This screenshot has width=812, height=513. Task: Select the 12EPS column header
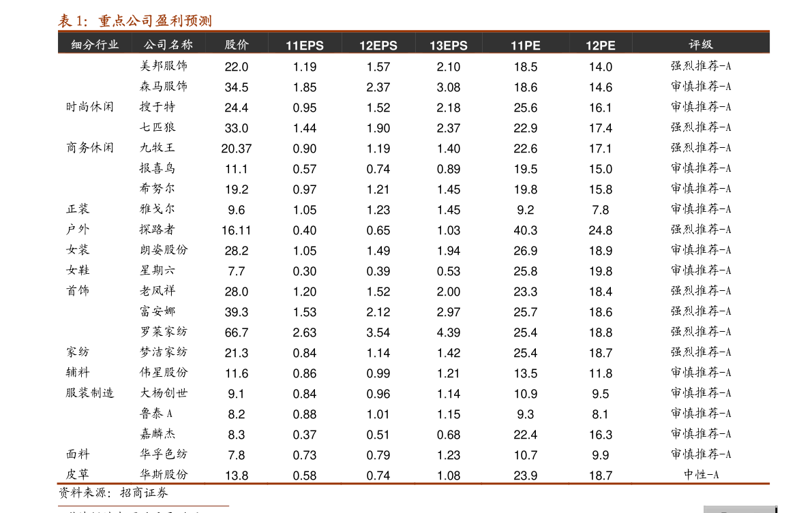pos(378,46)
